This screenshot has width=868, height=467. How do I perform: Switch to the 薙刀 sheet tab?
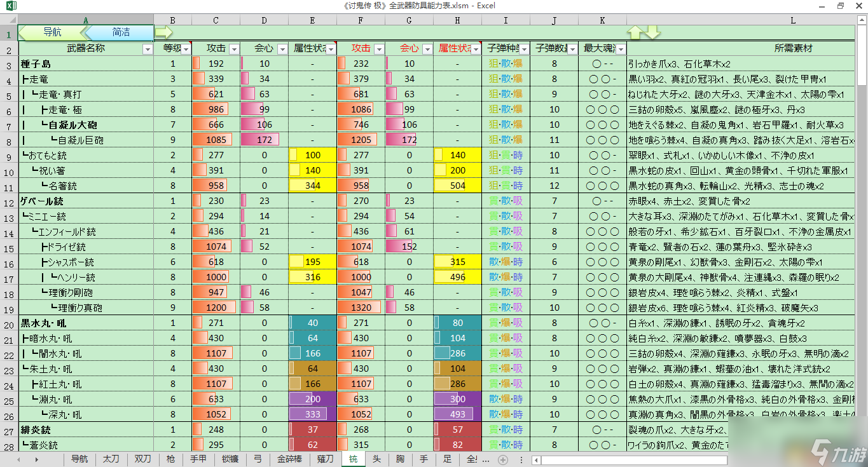326,459
